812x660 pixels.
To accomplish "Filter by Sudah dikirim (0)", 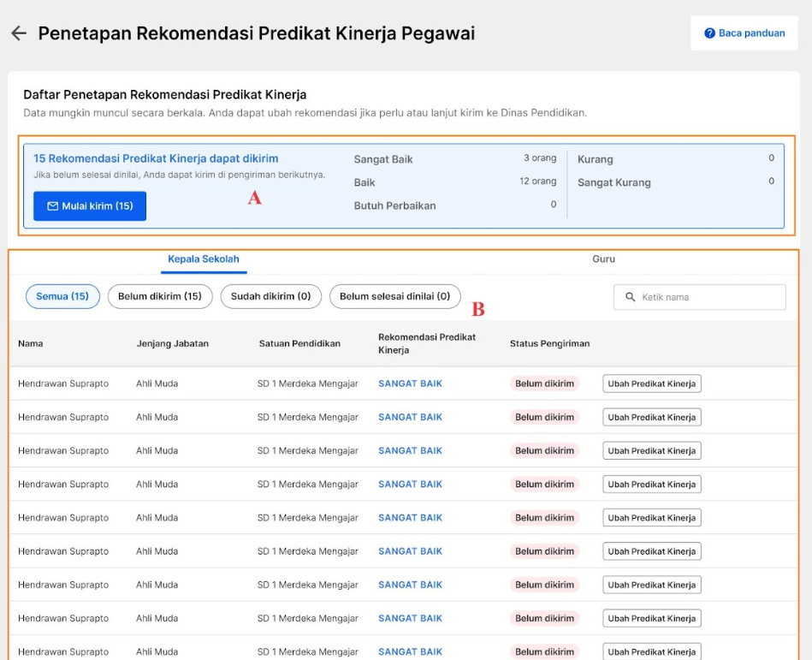I will pyautogui.click(x=271, y=296).
